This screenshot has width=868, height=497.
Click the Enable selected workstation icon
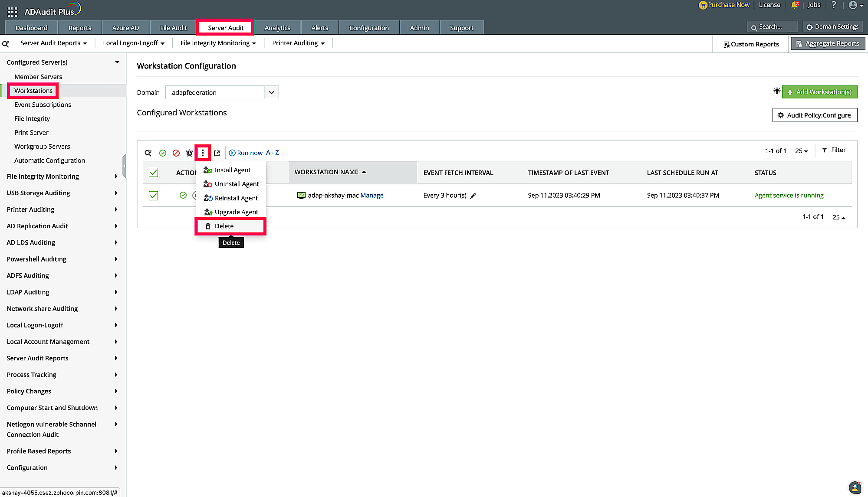click(x=163, y=153)
